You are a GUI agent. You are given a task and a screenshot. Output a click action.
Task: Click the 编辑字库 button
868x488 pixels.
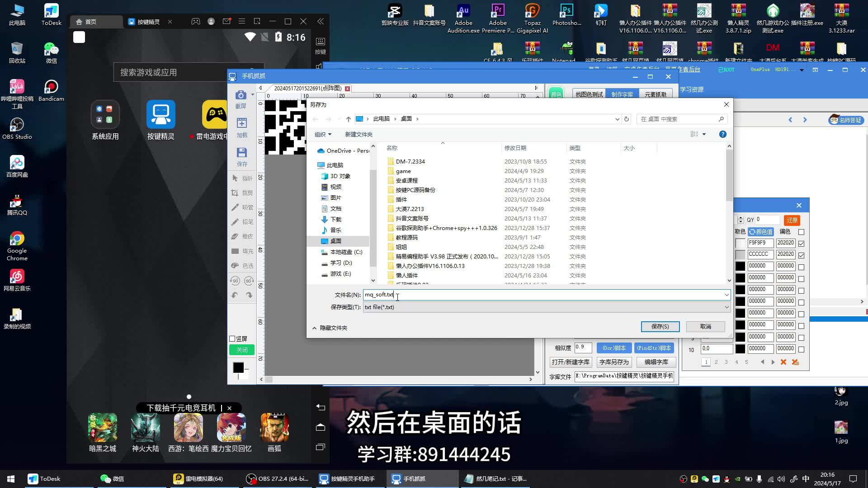pos(657,362)
